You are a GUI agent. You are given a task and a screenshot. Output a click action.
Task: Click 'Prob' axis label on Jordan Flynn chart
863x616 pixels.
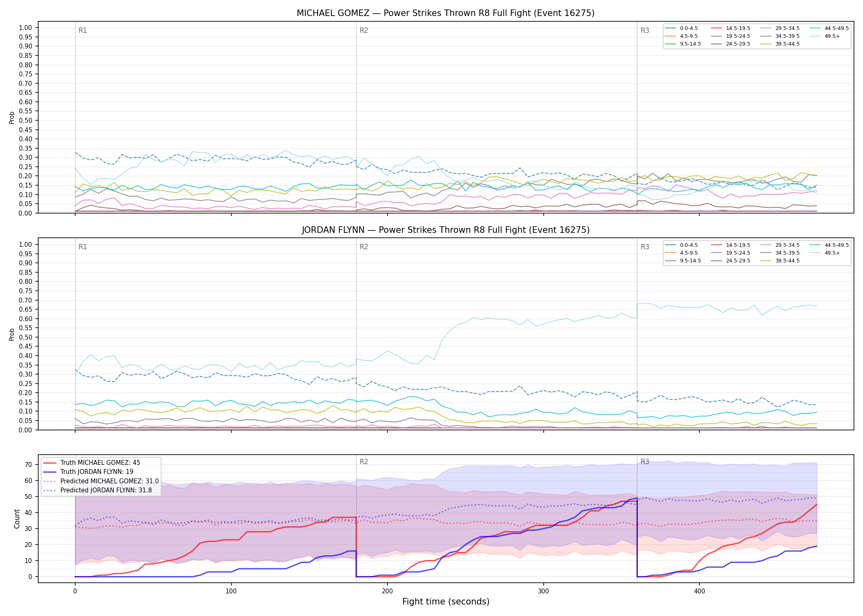(x=12, y=334)
